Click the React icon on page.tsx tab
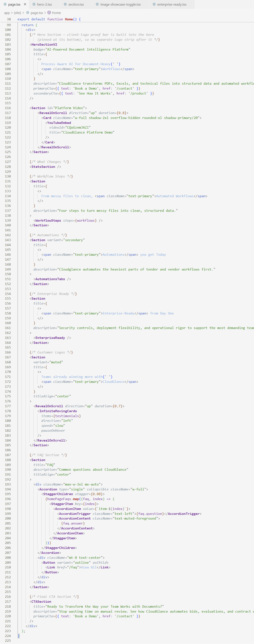Viewport: 254px width, 644px height. (5, 4)
